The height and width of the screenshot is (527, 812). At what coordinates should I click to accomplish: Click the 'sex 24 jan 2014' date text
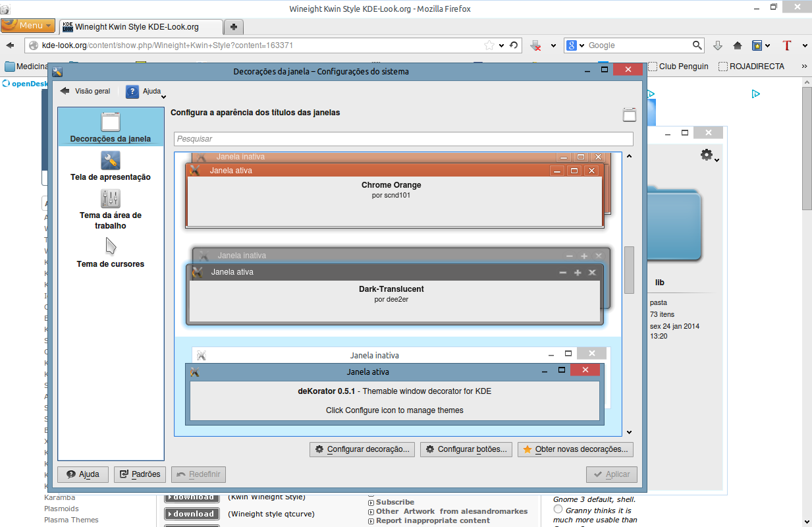click(674, 326)
